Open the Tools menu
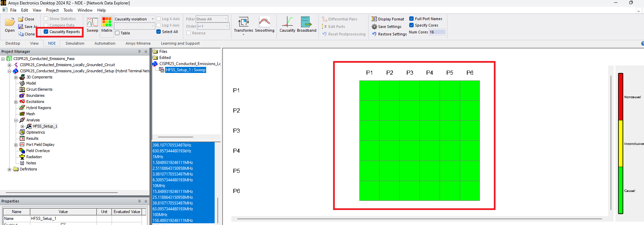The width and height of the screenshot is (644, 225). [x=68, y=10]
